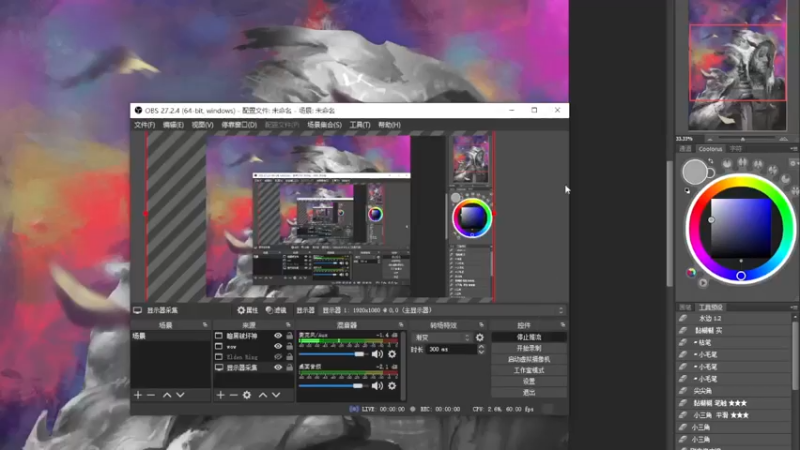The image size is (800, 450).
Task: Decrease the transition duration with the down arrow
Action: click(481, 352)
